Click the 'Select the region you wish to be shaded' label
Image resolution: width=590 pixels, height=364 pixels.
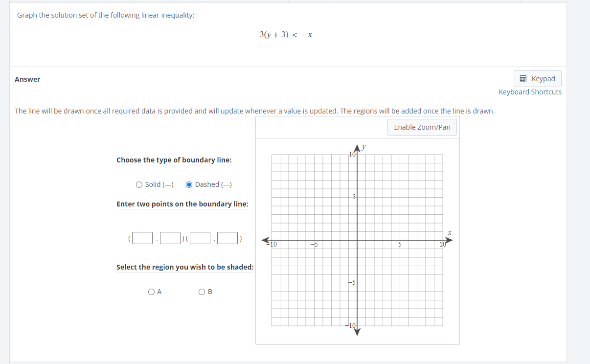pyautogui.click(x=184, y=267)
